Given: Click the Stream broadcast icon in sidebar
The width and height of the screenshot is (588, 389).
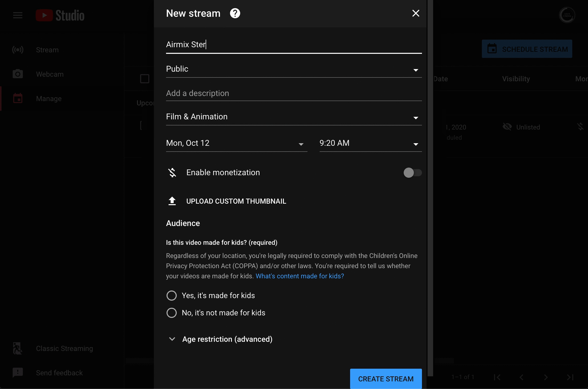Looking at the screenshot, I should [x=18, y=50].
